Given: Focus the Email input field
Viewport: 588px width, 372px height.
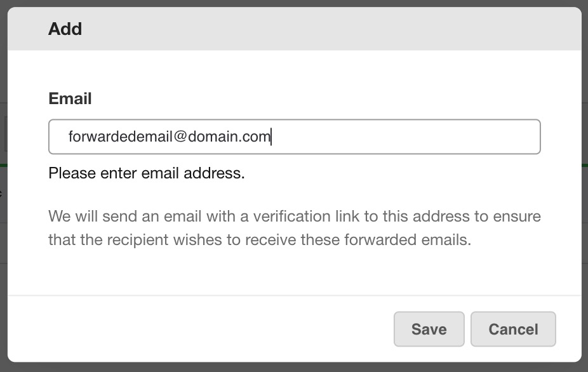Looking at the screenshot, I should tap(295, 136).
